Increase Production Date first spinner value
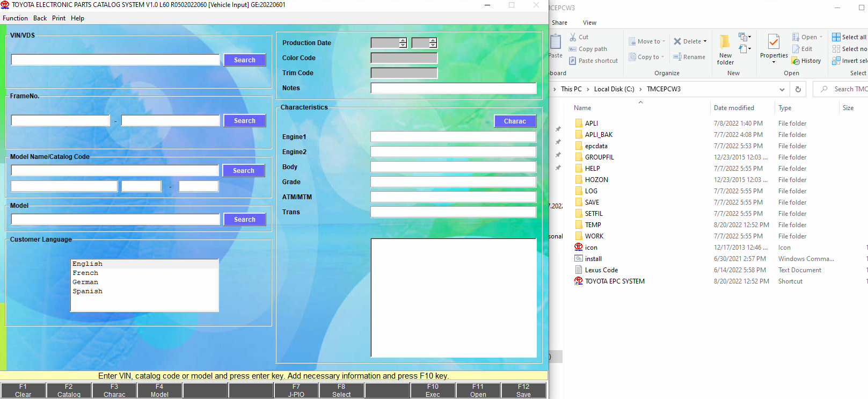Screen dimensions: 868x399 point(403,40)
